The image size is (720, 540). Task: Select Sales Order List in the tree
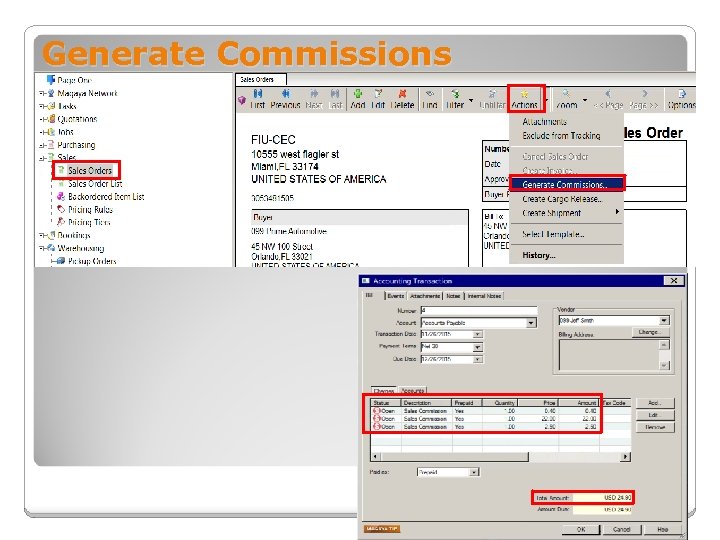click(x=95, y=184)
